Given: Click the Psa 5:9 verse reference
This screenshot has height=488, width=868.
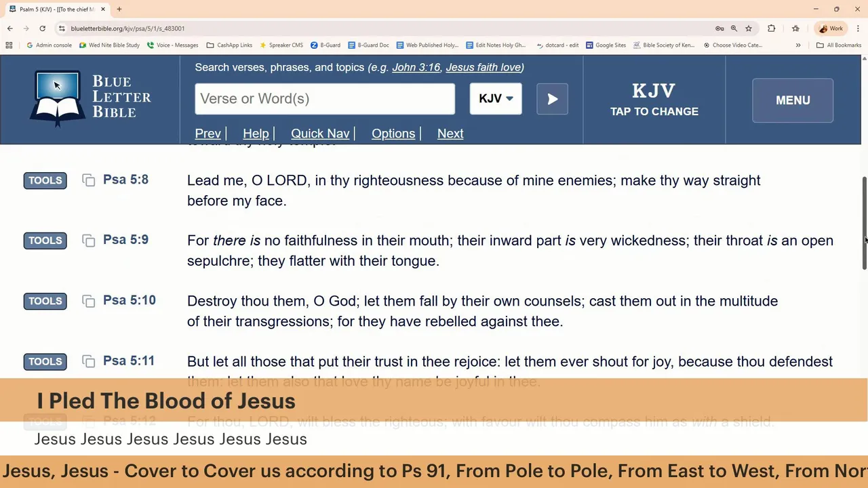Looking at the screenshot, I should click(x=125, y=240).
